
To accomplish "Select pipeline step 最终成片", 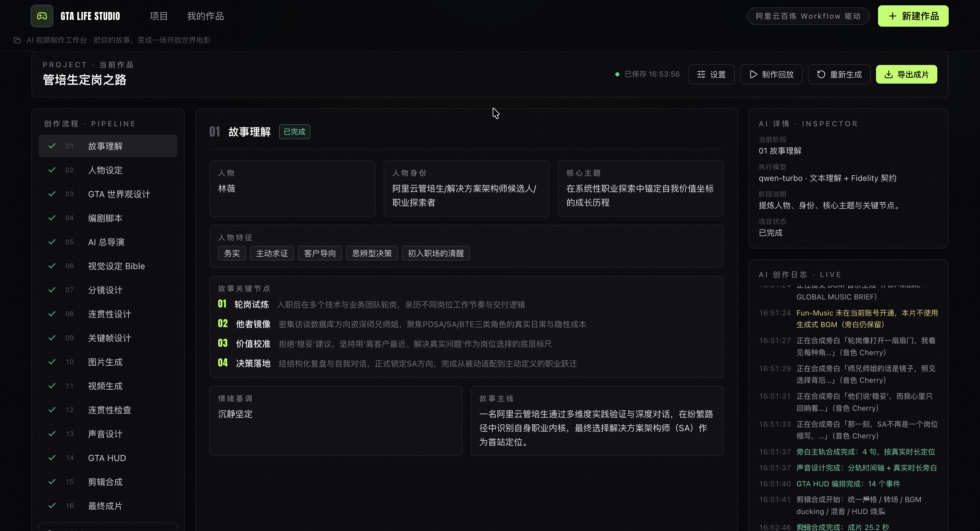I will 108,506.
